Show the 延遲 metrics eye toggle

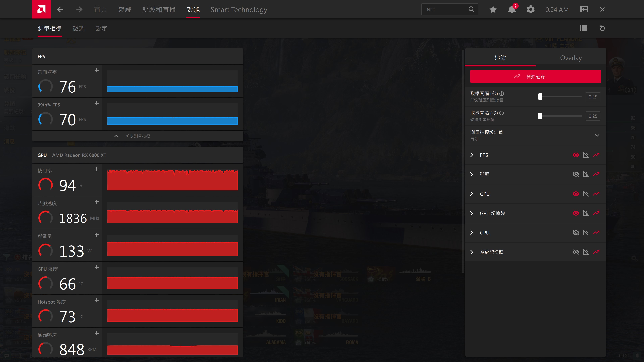[576, 174]
